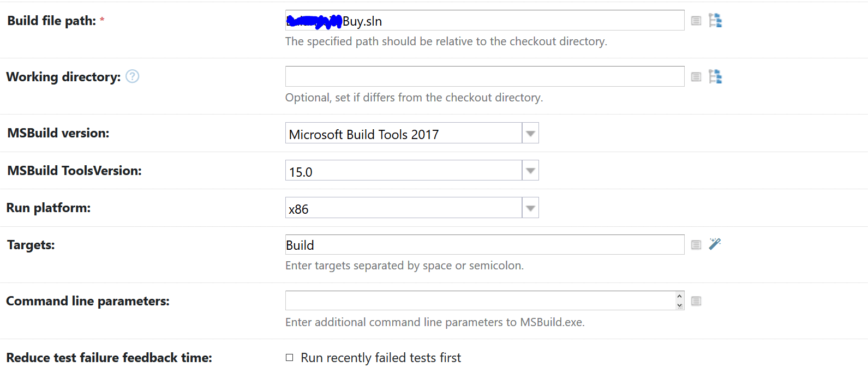Open parameter list icon beside Targets field
Image resolution: width=868 pixels, height=373 pixels.
point(696,245)
